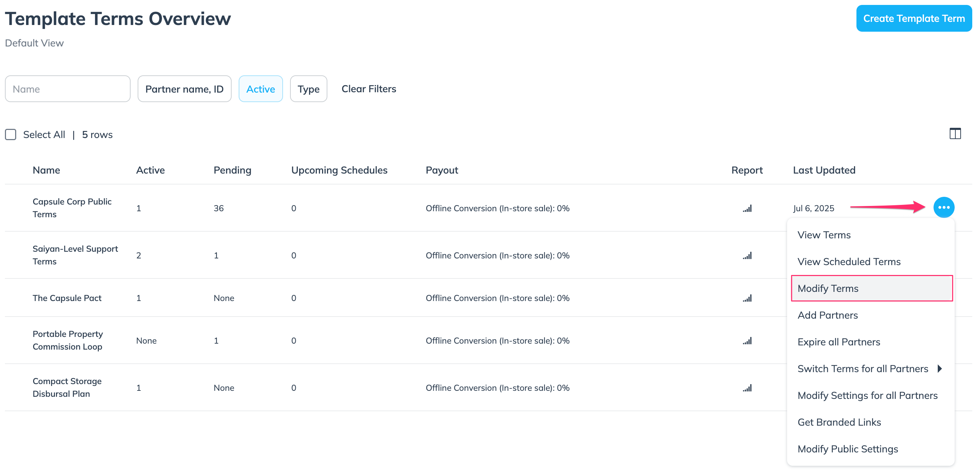Open report icon for Compact Storage Disbursal Plan
This screenshot has height=476, width=980.
coord(747,388)
